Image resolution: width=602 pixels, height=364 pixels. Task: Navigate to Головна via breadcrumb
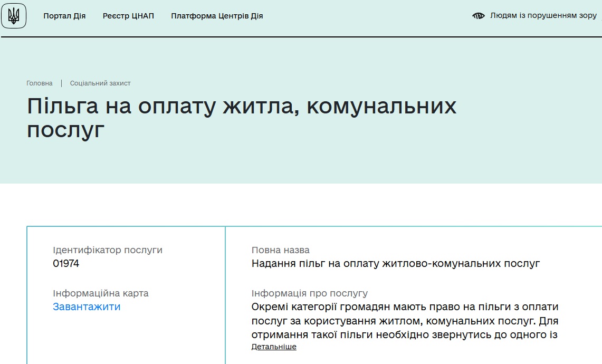coord(40,83)
